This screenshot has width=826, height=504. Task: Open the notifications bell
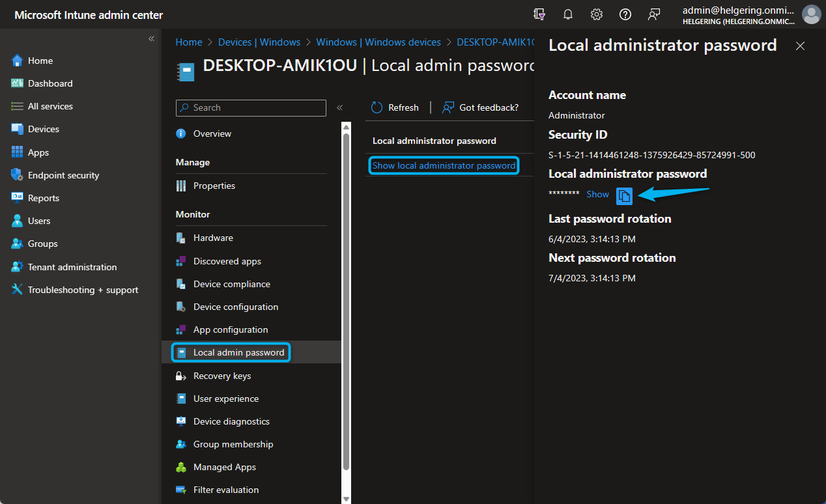[568, 14]
